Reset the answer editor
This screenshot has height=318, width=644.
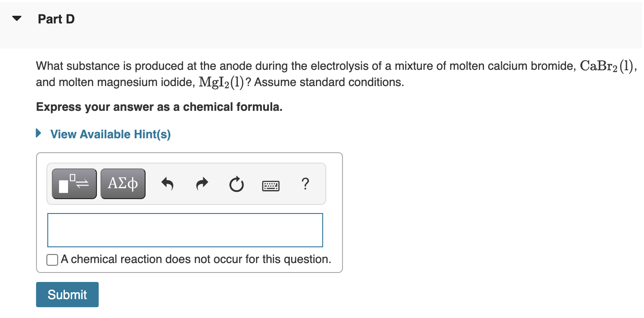[x=236, y=184]
